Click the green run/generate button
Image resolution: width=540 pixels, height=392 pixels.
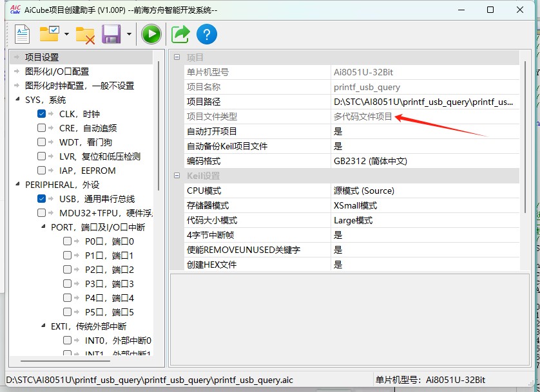pyautogui.click(x=151, y=34)
